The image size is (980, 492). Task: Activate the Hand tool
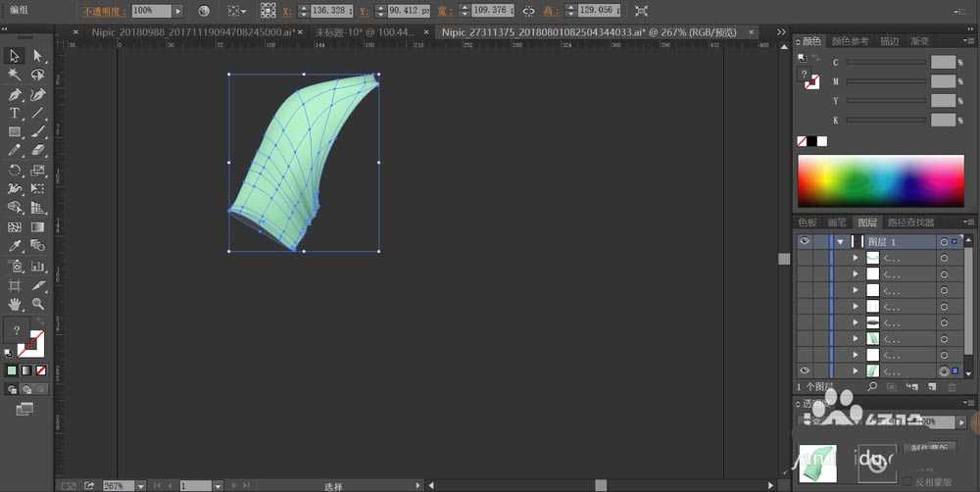tap(15, 304)
